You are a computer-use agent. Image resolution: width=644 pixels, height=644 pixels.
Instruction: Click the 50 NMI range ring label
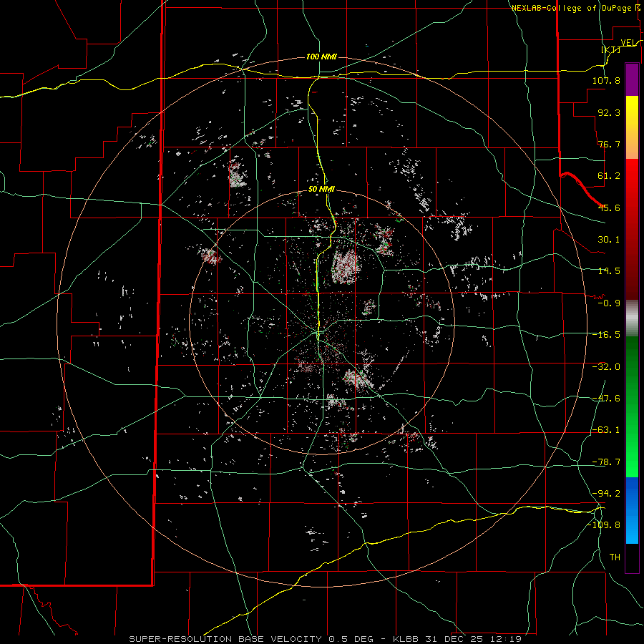click(x=321, y=190)
